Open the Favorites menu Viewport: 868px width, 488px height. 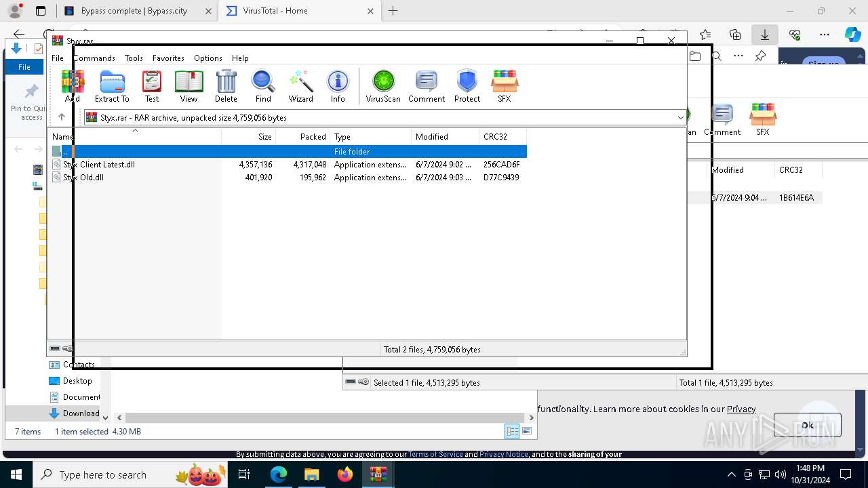(x=168, y=58)
